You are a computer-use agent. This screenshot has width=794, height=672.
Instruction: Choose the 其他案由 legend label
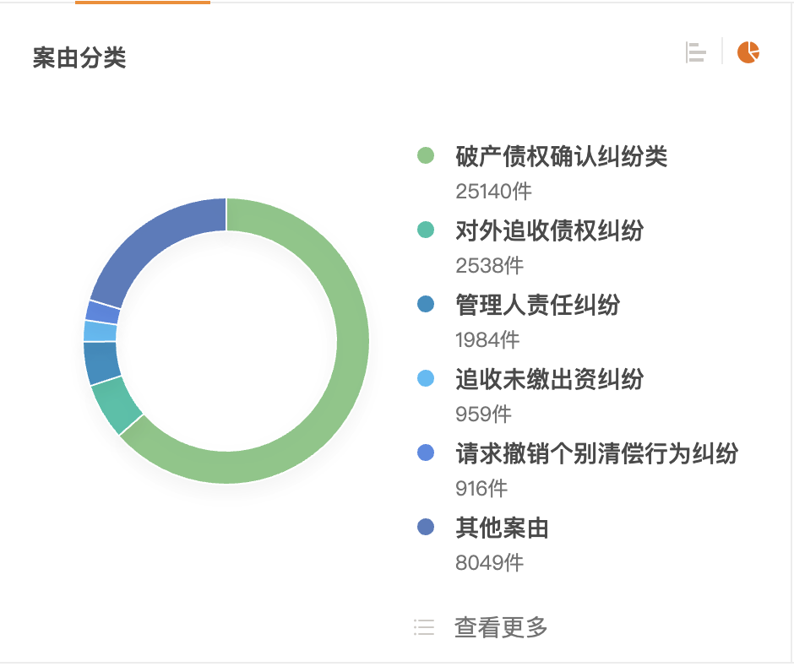(x=502, y=528)
